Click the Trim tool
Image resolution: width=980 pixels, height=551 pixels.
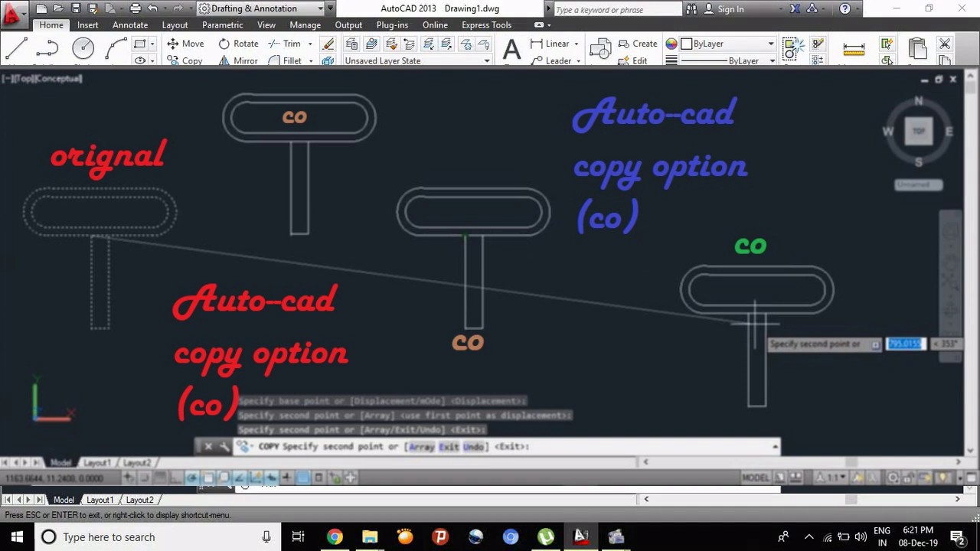[284, 44]
